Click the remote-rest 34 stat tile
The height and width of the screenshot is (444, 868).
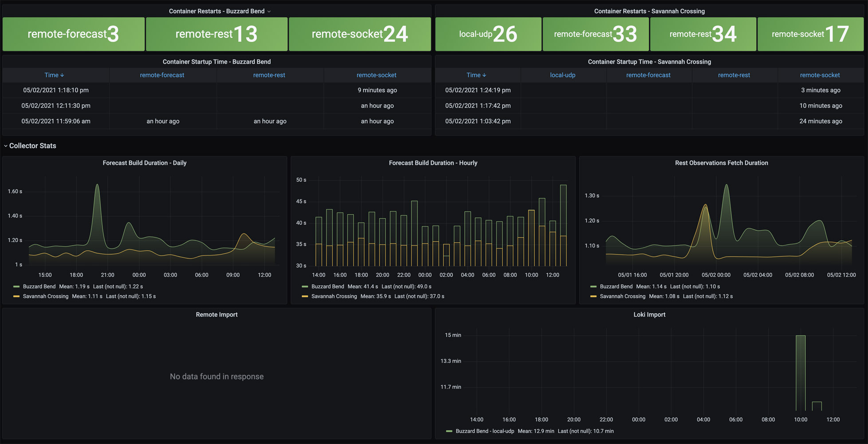(703, 34)
